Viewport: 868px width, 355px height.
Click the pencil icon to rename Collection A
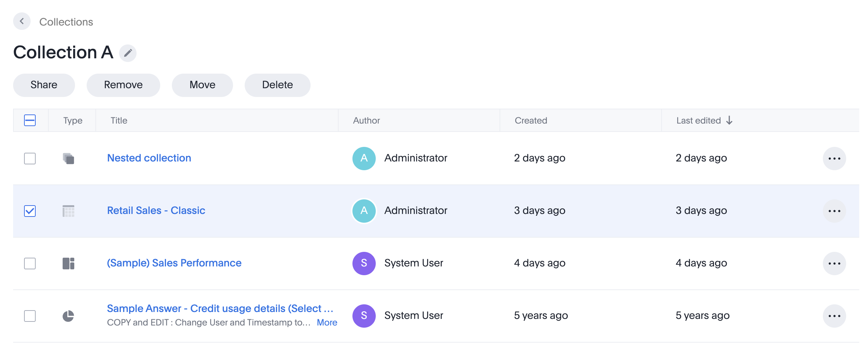[128, 53]
